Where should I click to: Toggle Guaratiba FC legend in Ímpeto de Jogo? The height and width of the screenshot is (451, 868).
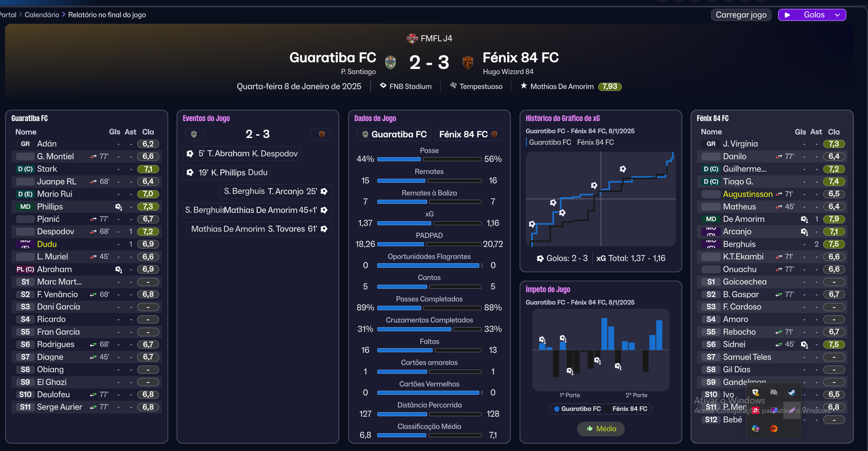pyautogui.click(x=577, y=409)
